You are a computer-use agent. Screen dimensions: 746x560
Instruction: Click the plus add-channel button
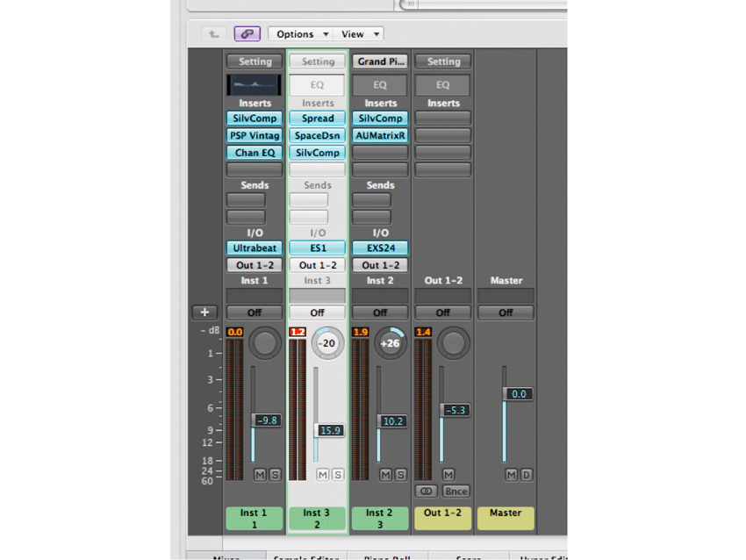(x=204, y=312)
